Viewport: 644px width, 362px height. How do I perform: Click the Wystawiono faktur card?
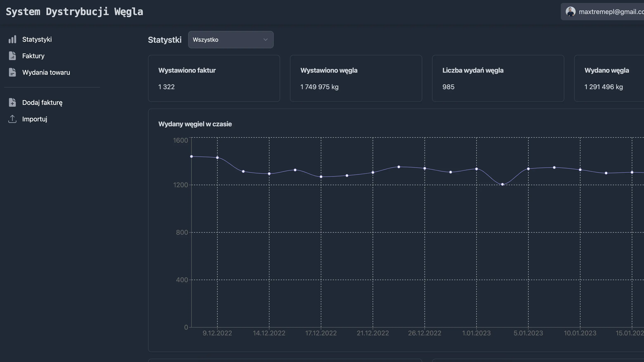click(x=214, y=78)
